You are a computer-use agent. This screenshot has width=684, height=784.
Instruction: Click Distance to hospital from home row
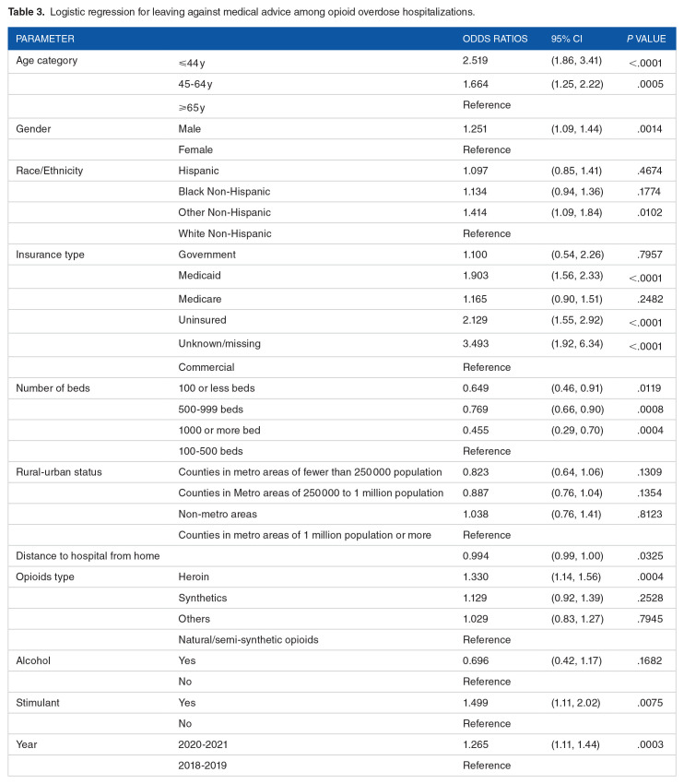342,556
